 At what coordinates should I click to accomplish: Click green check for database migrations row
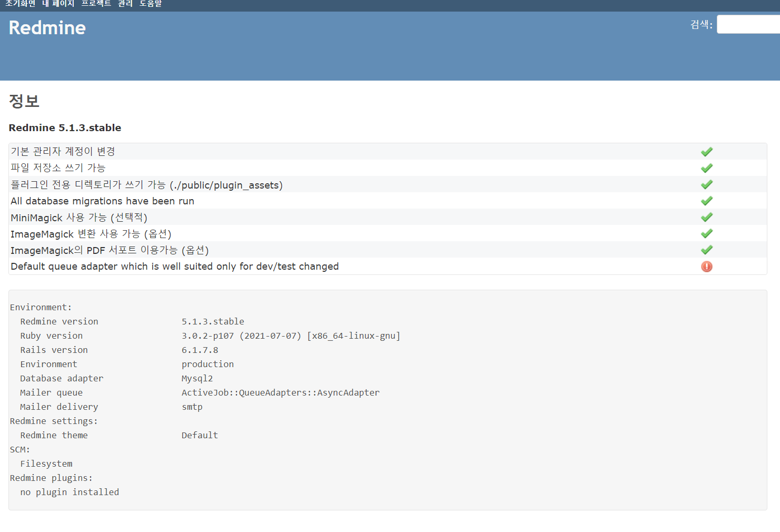[707, 201]
